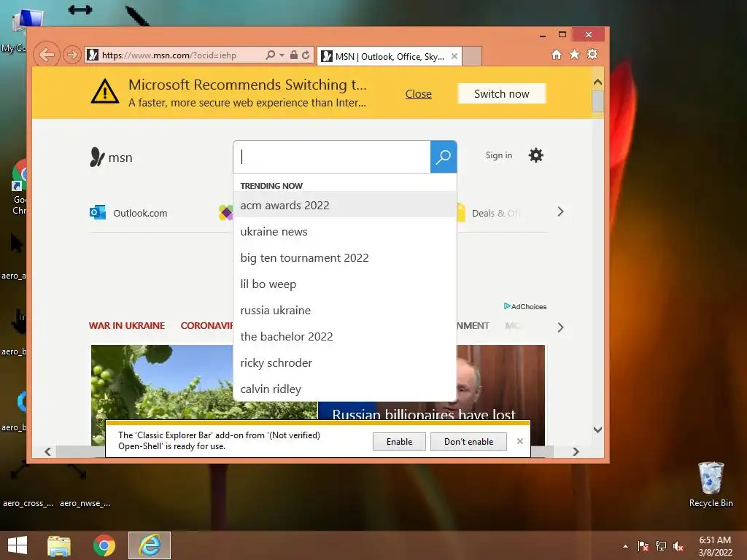
Task: Open the address bar autocomplete dropdown arrow
Action: pyautogui.click(x=282, y=55)
